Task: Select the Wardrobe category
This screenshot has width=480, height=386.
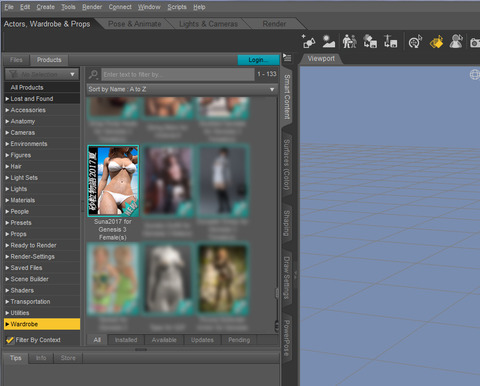Action: pyautogui.click(x=42, y=324)
